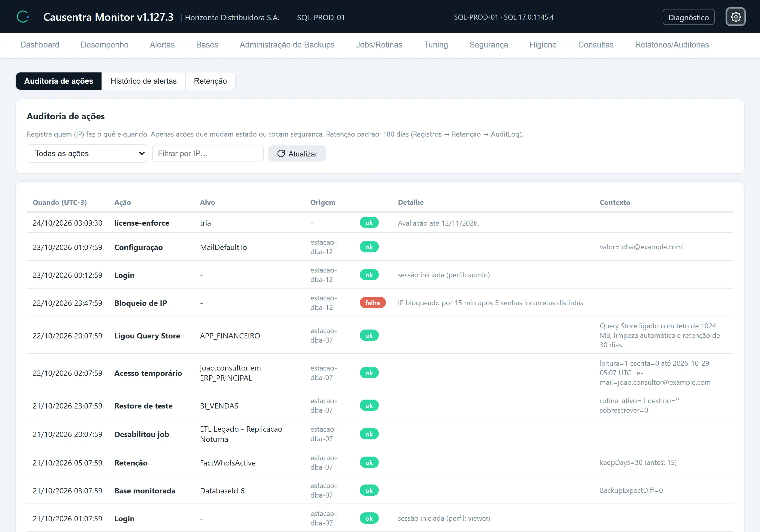Click the MailDefaultTo target cell
Viewport: 760px width, 532px height.
click(x=224, y=247)
